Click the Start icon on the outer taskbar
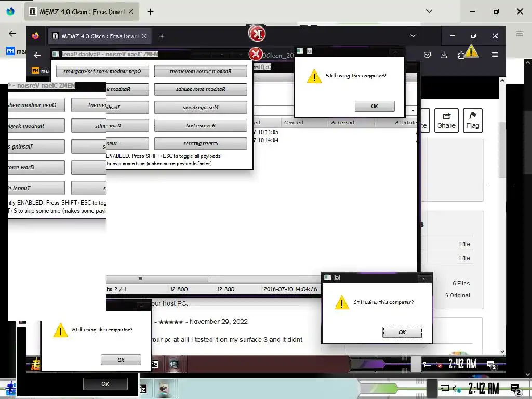The width and height of the screenshot is (532, 399). pyautogui.click(x=10, y=389)
